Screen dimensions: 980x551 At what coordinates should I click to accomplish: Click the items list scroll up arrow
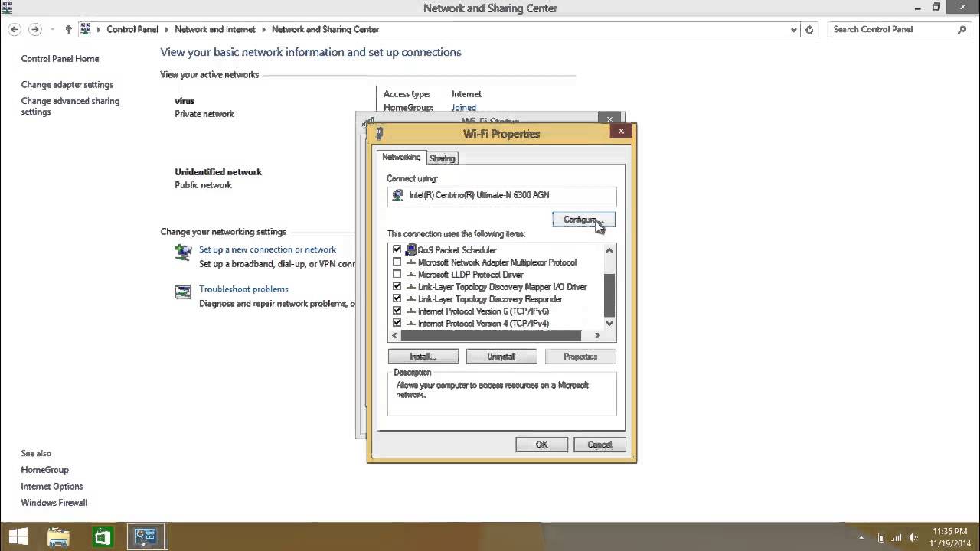click(x=609, y=250)
